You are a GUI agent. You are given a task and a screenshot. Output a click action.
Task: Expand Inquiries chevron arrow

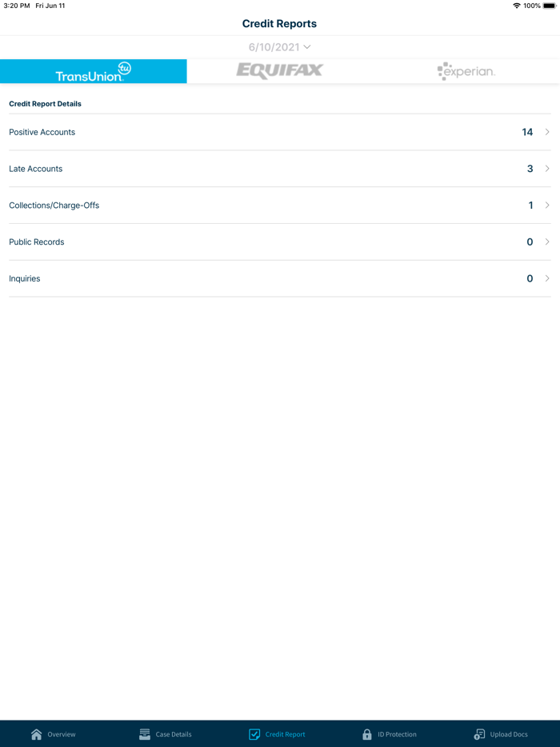click(547, 279)
